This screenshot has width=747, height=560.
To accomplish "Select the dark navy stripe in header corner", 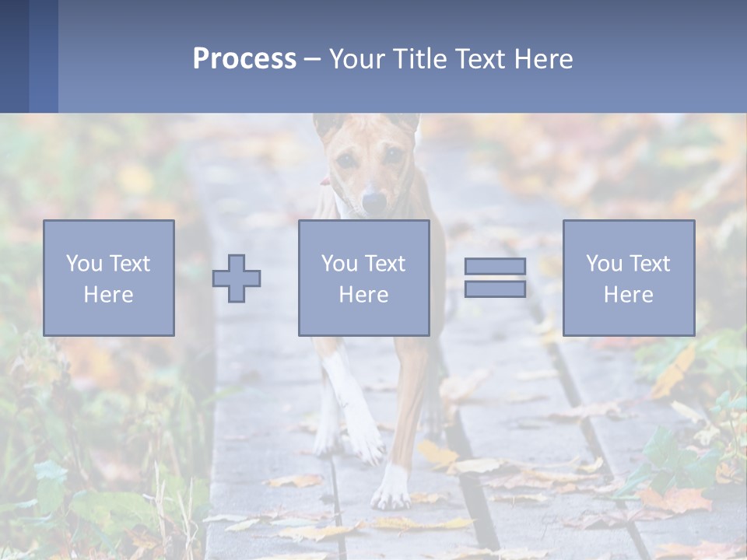I will pos(14,56).
